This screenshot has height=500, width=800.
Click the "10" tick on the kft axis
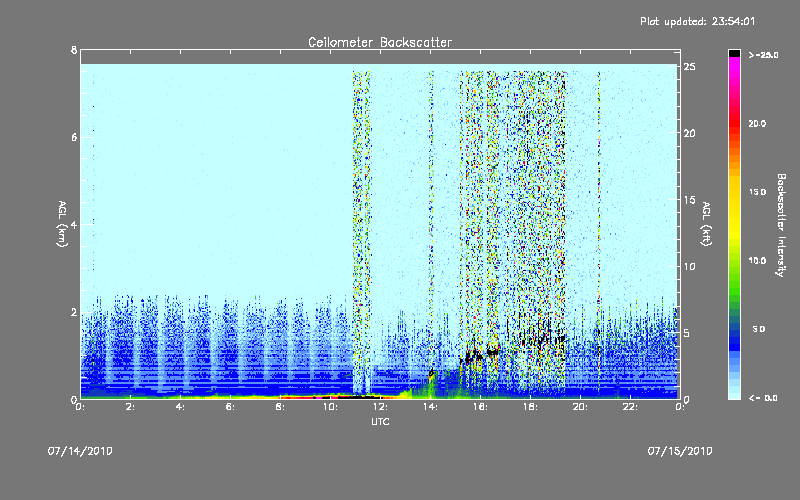tap(689, 266)
